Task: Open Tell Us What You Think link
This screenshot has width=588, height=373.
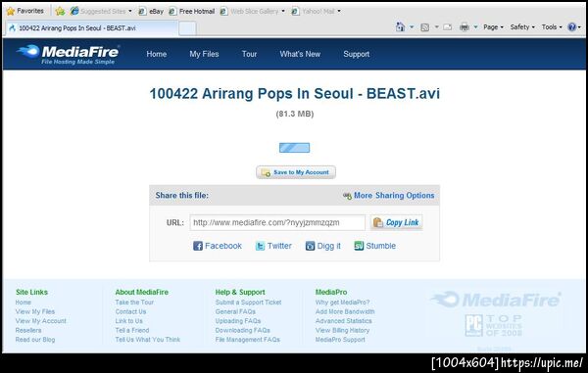Action: tap(148, 340)
